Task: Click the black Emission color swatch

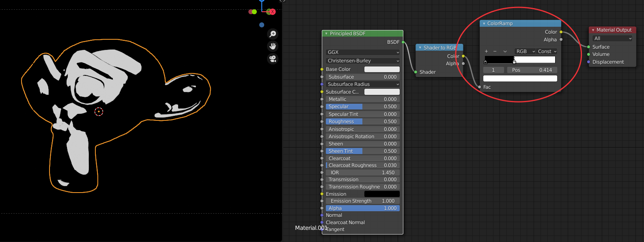Action: click(x=382, y=194)
